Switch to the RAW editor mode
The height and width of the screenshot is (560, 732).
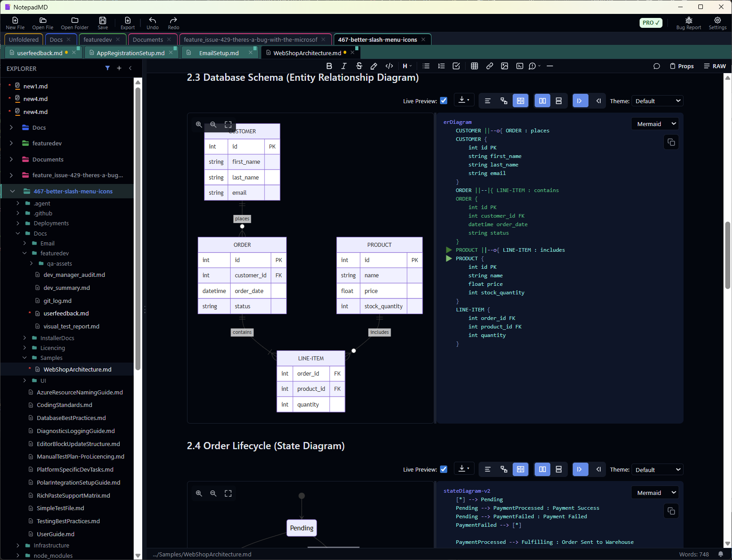click(715, 66)
